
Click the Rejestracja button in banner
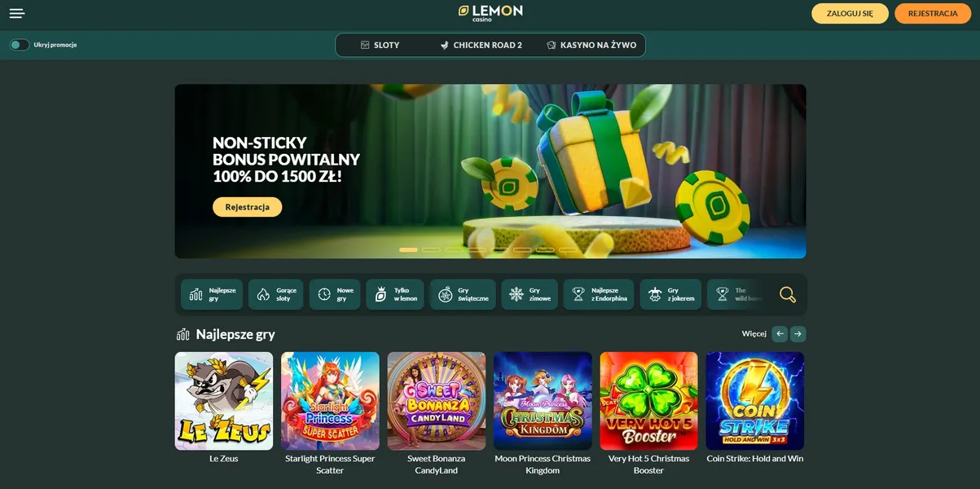pos(247,207)
